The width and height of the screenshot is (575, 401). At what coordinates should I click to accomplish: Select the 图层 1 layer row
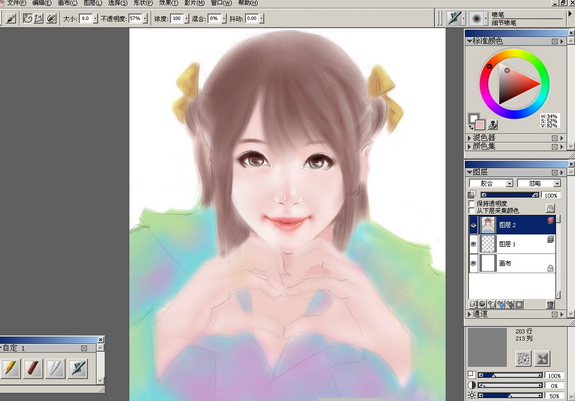tap(512, 244)
